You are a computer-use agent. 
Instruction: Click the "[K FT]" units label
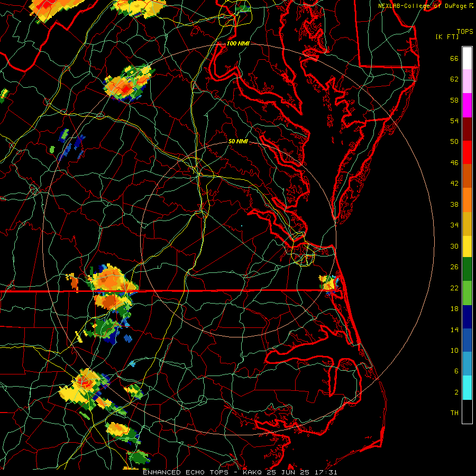tap(447, 36)
